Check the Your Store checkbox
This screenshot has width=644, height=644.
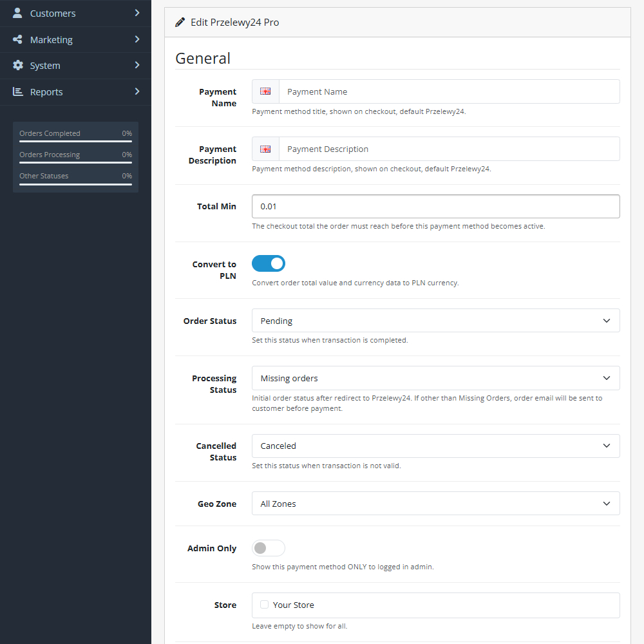click(x=265, y=605)
